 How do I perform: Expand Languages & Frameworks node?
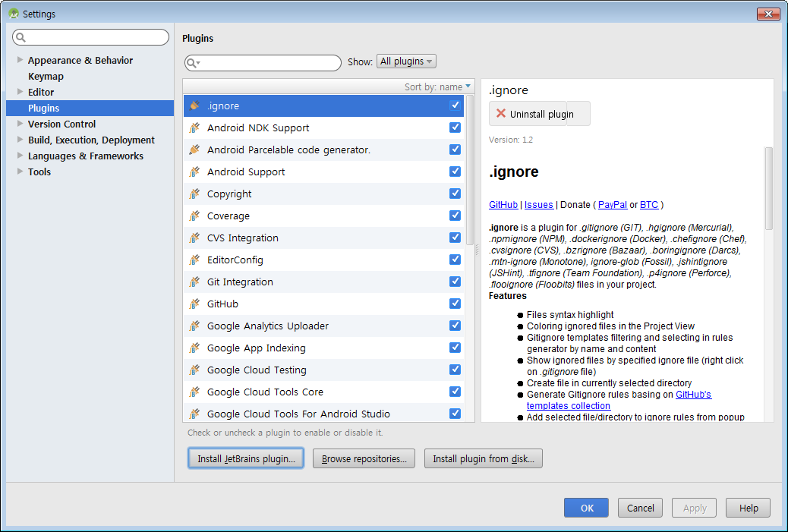coord(20,156)
